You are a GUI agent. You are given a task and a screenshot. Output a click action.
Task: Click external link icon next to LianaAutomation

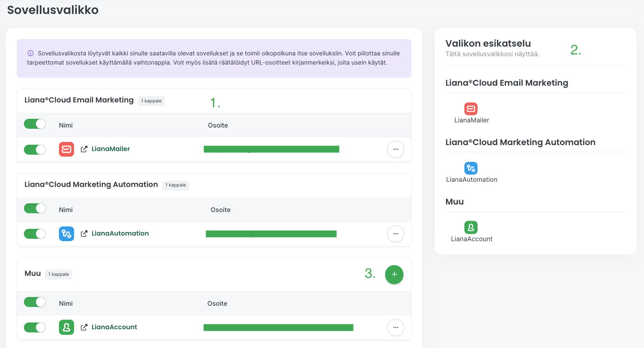pos(84,234)
